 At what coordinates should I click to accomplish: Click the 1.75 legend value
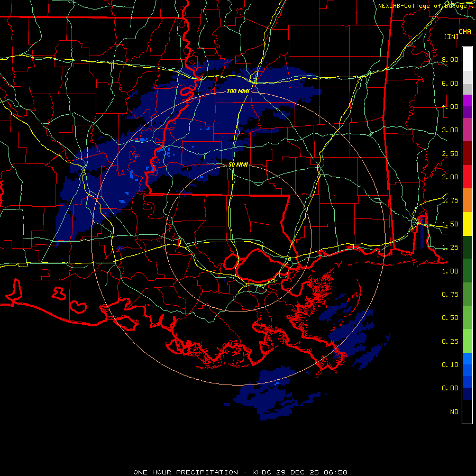click(x=450, y=200)
